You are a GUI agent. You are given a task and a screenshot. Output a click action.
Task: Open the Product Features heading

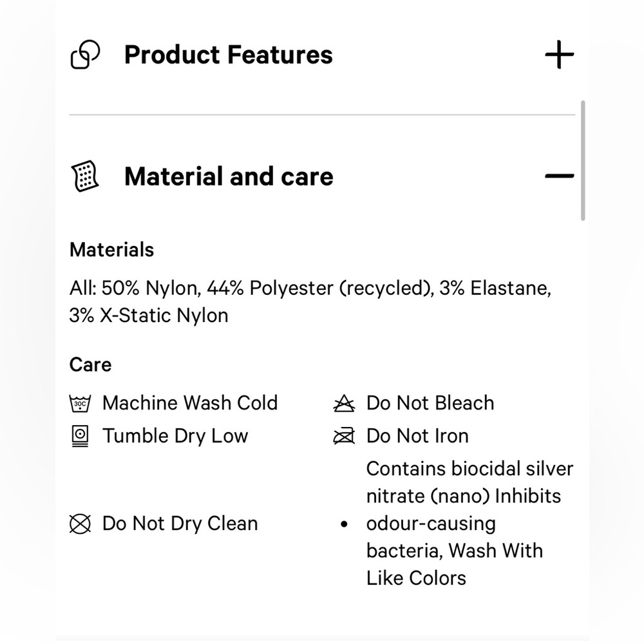pos(229,55)
